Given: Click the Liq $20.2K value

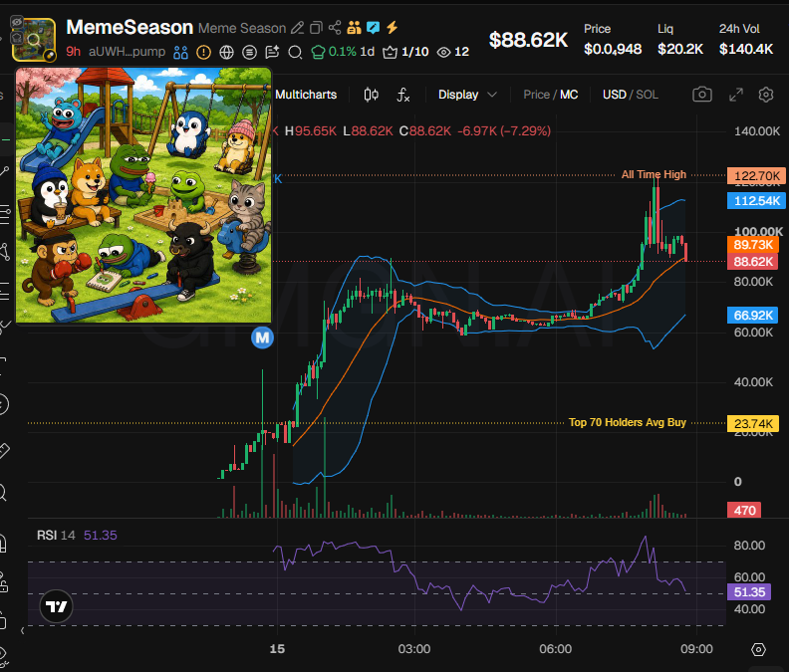Looking at the screenshot, I should (680, 49).
